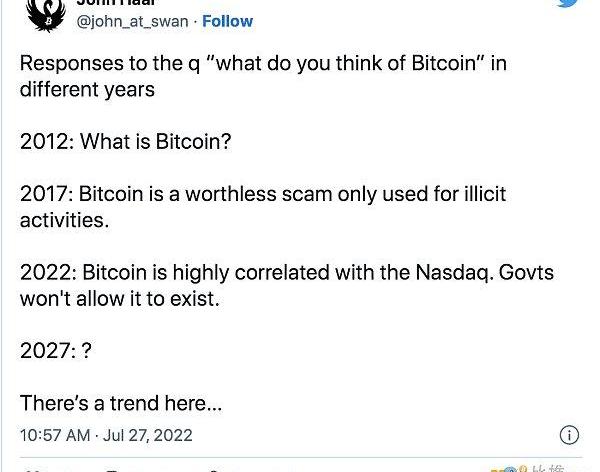Click the "There's a trend here..." text
Screen dimensions: 600x472
click(121, 403)
